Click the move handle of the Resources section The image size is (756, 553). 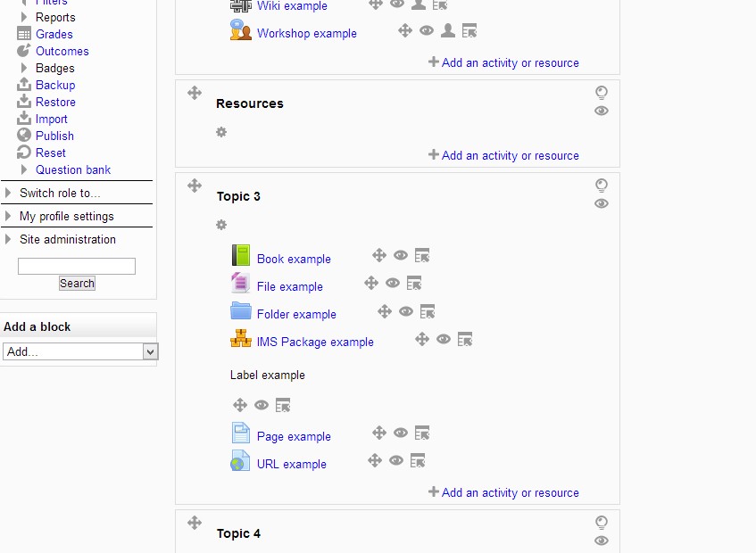tap(195, 93)
